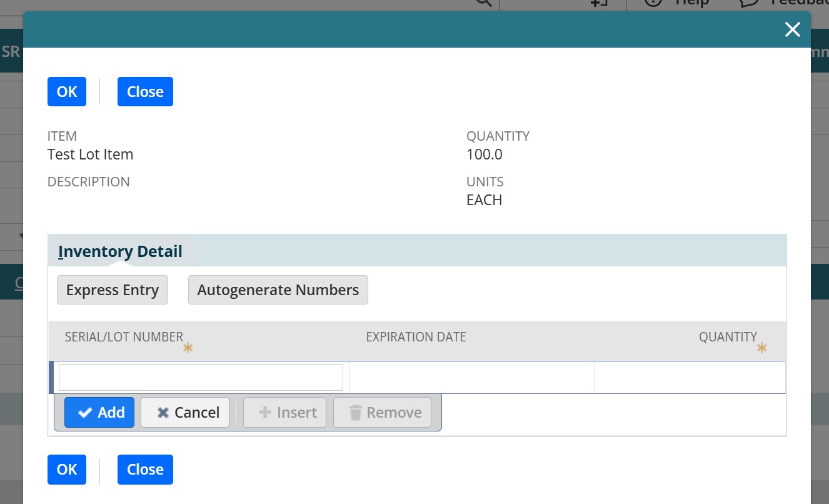Click Autogenerate Numbers
The height and width of the screenshot is (504, 829).
[278, 290]
